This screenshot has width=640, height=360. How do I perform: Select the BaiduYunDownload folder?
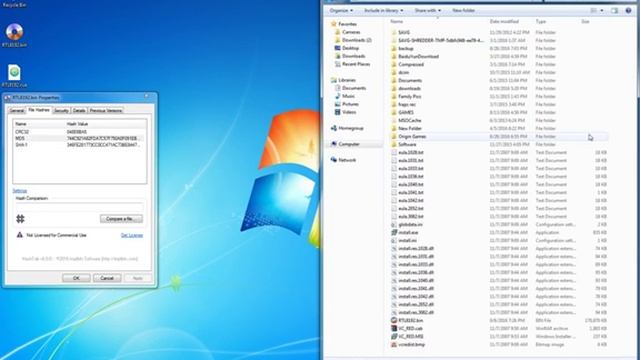pyautogui.click(x=418, y=56)
